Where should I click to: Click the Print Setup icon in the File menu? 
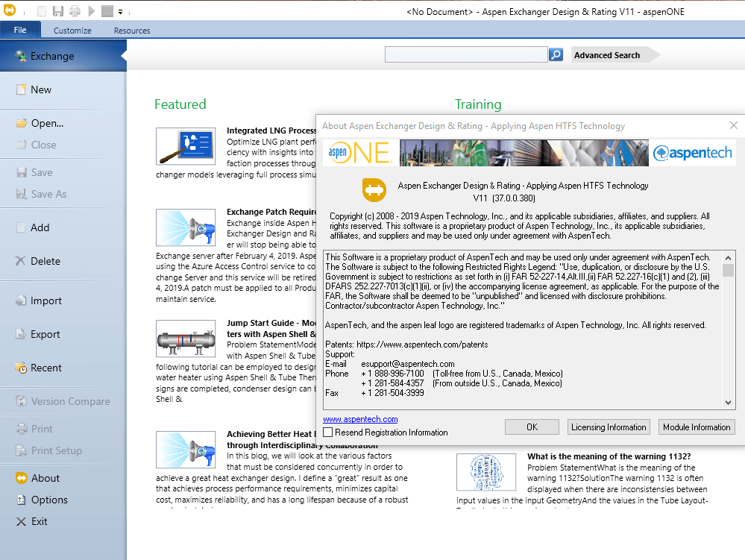(x=22, y=450)
